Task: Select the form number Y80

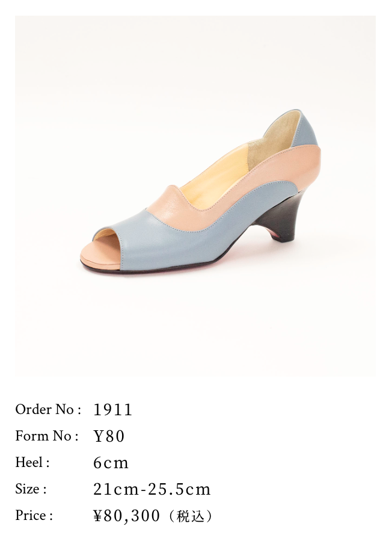Action: point(109,436)
